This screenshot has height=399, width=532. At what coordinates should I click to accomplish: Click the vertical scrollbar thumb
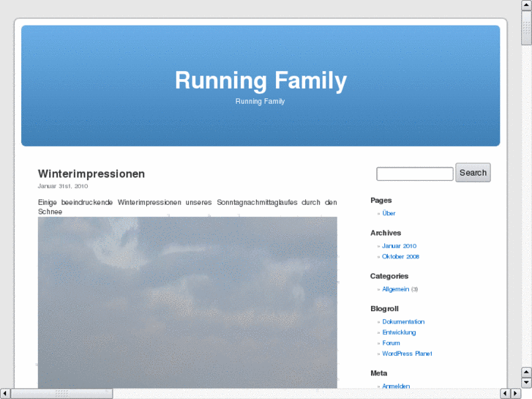click(x=526, y=28)
